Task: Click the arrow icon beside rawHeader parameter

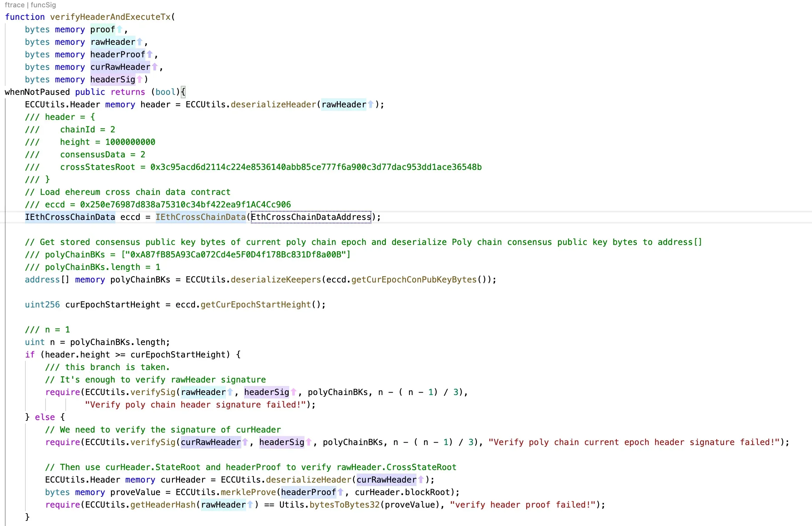Action: point(140,42)
